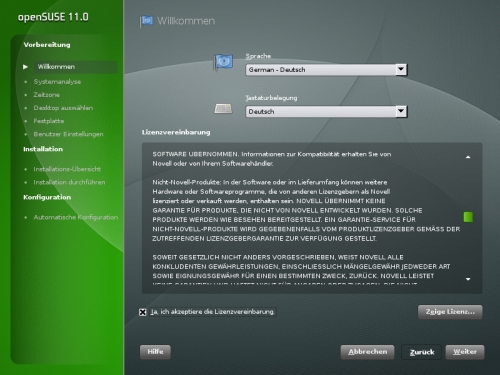Click the language flag icon next to Sprache

coord(223,62)
